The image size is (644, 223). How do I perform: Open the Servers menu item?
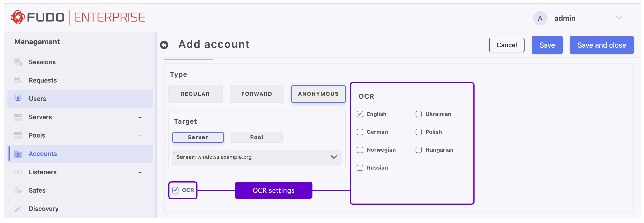click(80, 117)
